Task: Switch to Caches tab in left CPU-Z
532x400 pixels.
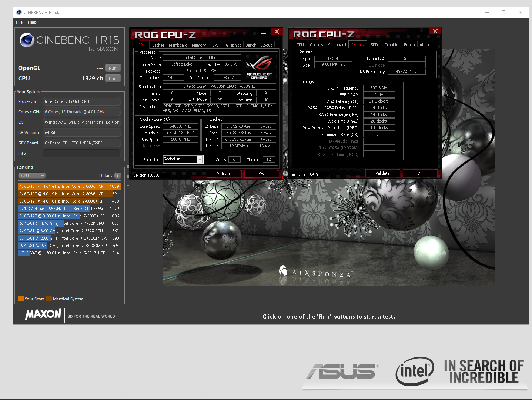Action: tap(158, 45)
